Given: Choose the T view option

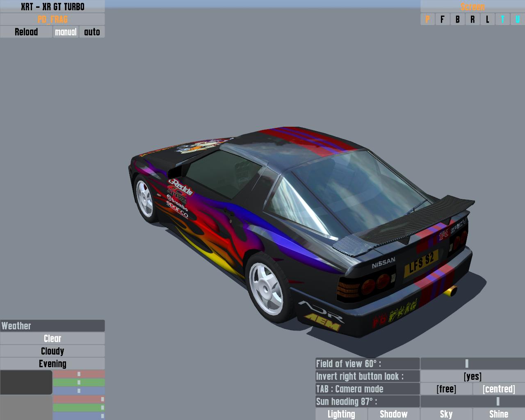Looking at the screenshot, I should click(502, 19).
